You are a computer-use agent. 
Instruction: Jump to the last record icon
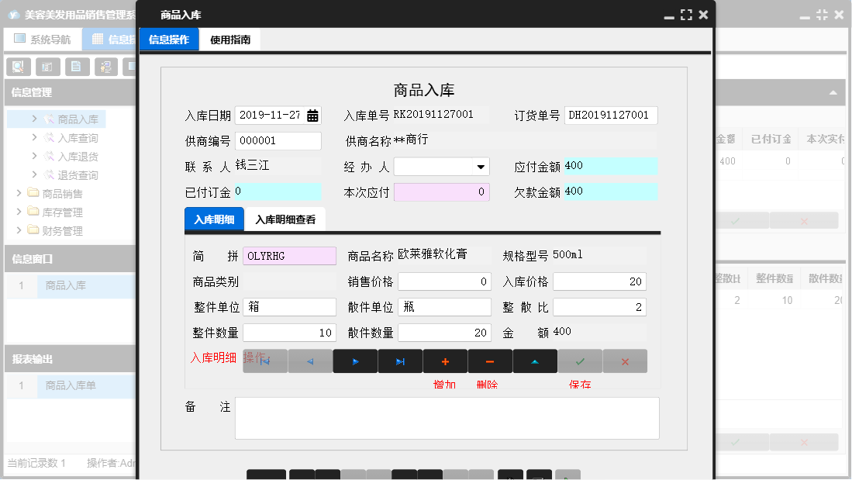coord(399,361)
